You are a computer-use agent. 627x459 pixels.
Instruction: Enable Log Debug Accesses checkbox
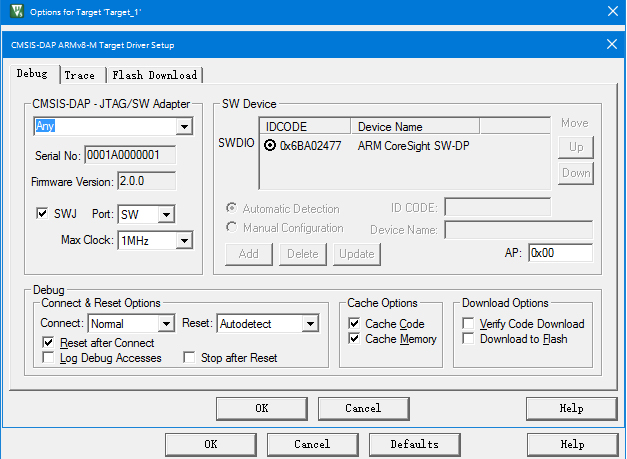(48, 357)
